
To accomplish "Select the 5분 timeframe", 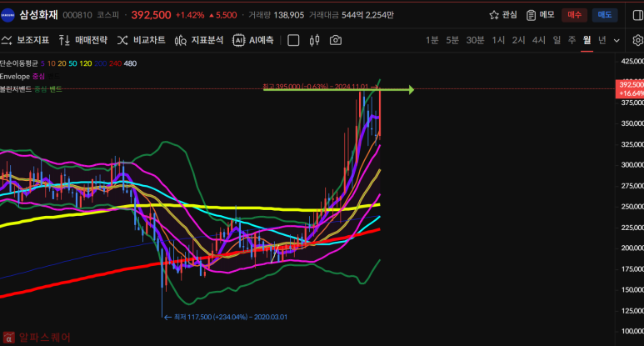I will [x=452, y=40].
